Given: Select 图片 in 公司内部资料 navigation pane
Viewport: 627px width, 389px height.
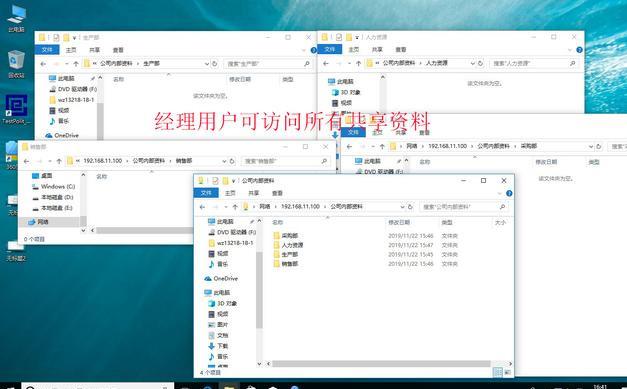Looking at the screenshot, I should [x=218, y=325].
